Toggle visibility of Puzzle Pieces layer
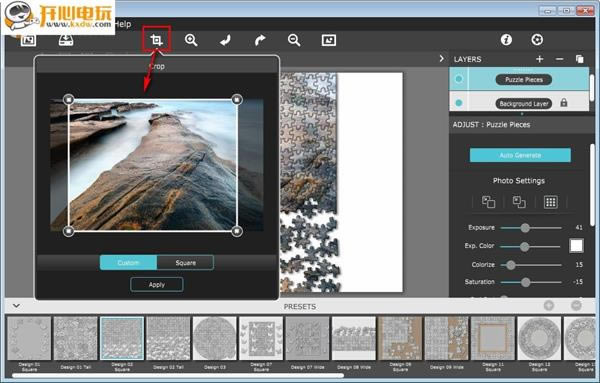The width and height of the screenshot is (600, 383). click(458, 79)
